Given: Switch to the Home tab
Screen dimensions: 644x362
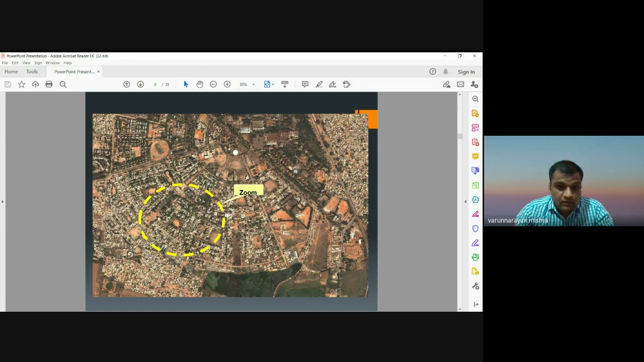Looking at the screenshot, I should click(x=11, y=71).
